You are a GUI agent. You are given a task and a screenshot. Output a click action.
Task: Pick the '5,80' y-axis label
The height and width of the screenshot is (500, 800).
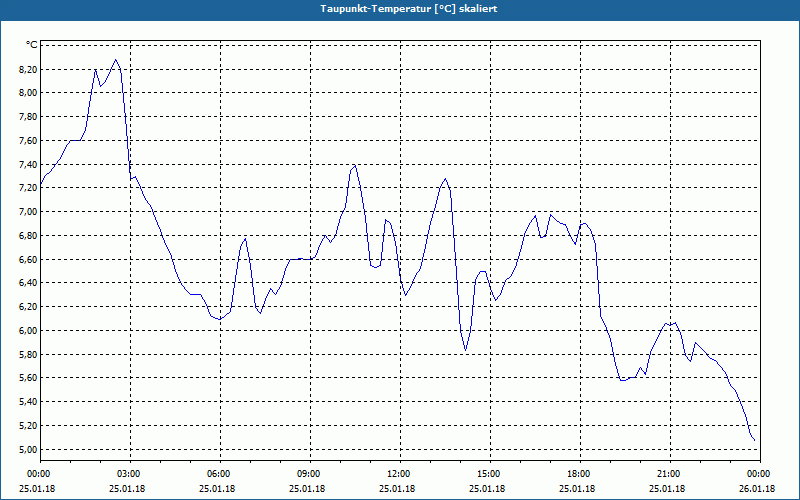[x=28, y=355]
